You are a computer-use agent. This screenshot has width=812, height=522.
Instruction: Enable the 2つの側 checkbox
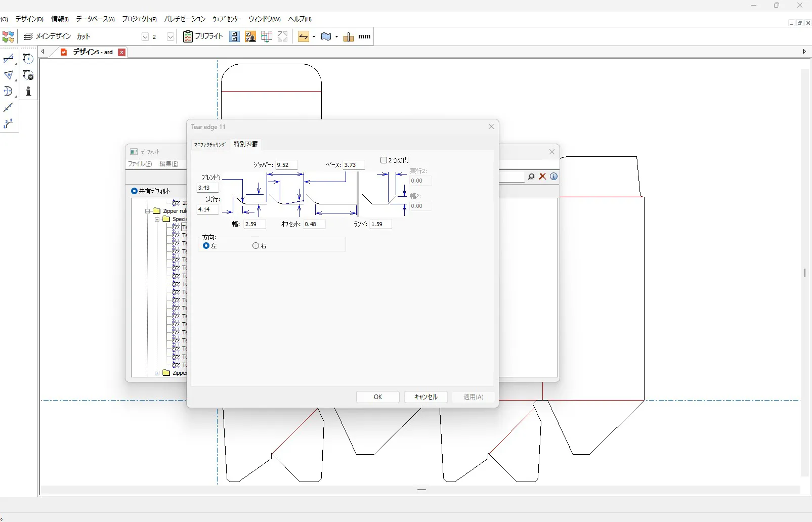tap(383, 160)
